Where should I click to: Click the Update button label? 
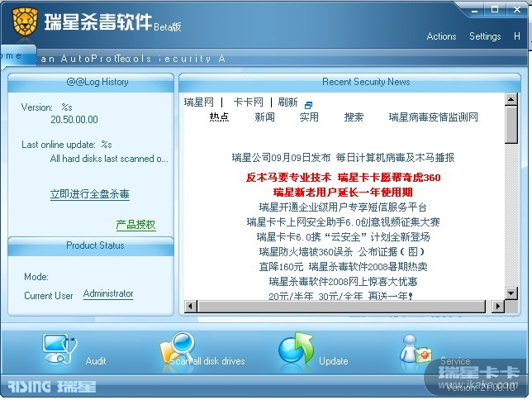tap(334, 361)
